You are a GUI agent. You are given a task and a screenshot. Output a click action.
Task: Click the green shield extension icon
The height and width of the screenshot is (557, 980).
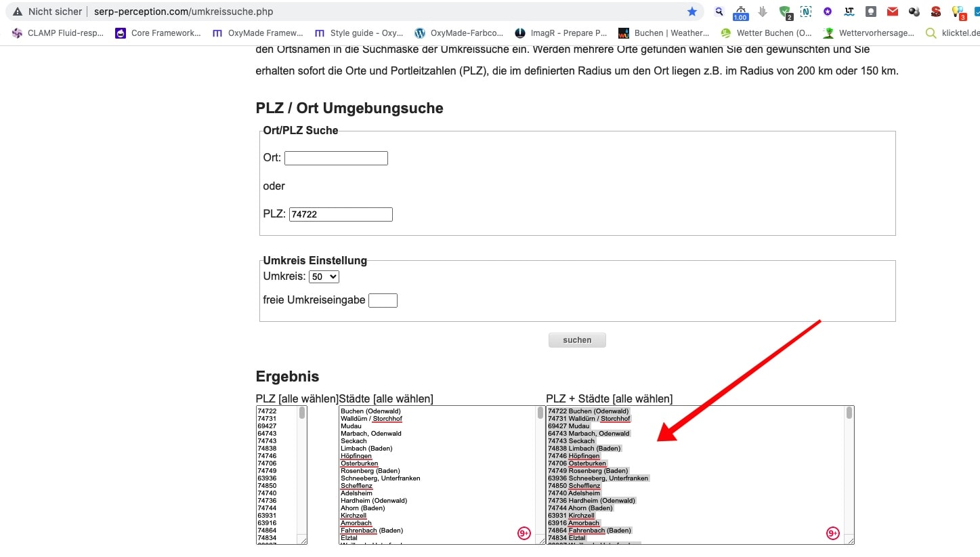(x=784, y=12)
